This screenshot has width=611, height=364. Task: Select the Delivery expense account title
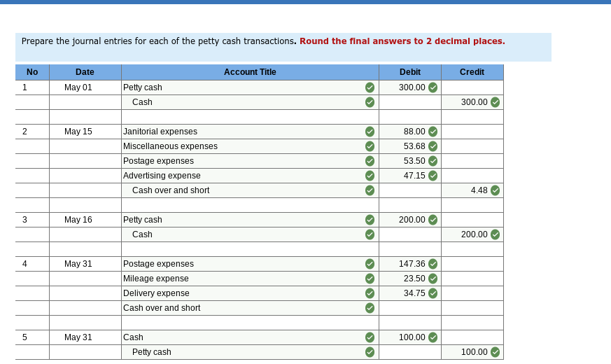(x=156, y=293)
